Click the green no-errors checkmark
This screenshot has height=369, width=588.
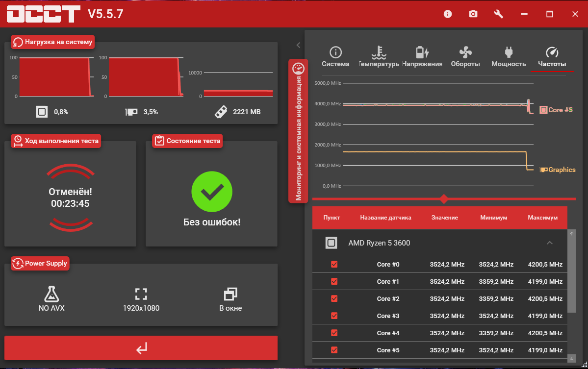coord(212,192)
